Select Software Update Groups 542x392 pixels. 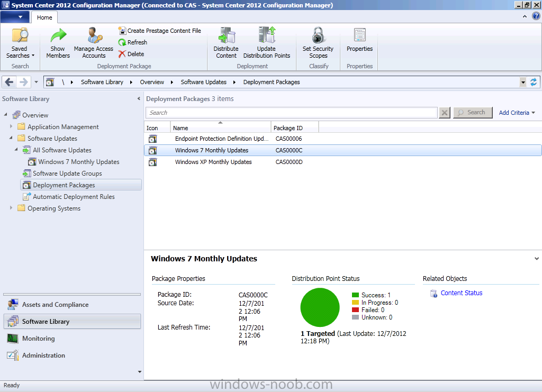tap(62, 174)
